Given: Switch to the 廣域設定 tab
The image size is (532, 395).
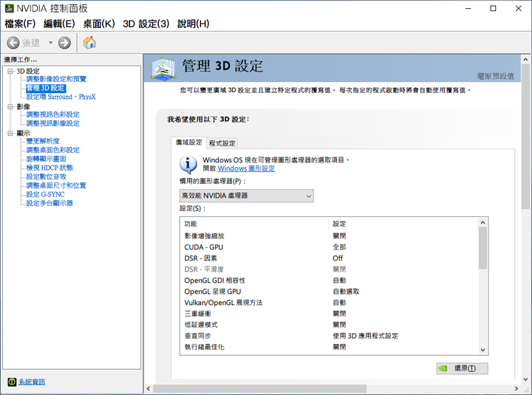Looking at the screenshot, I should [x=188, y=142].
